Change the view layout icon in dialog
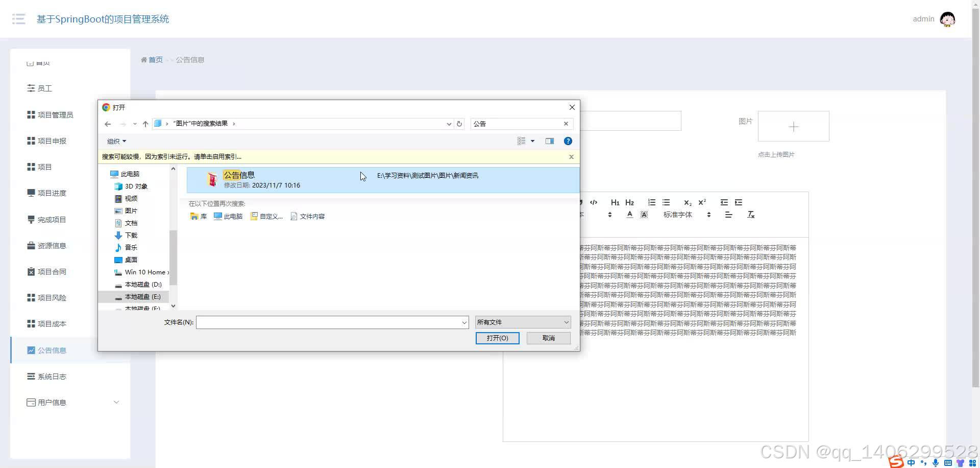Screen dimensions: 980x468 [521, 141]
